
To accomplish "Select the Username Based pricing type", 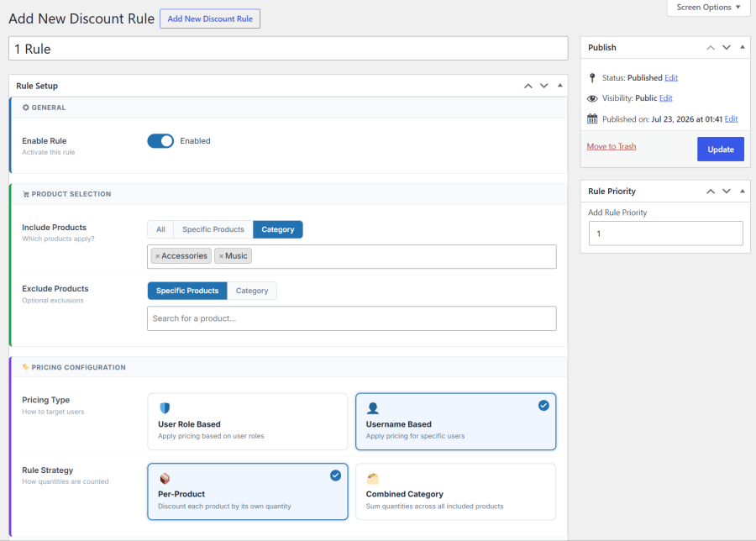I will tap(455, 422).
